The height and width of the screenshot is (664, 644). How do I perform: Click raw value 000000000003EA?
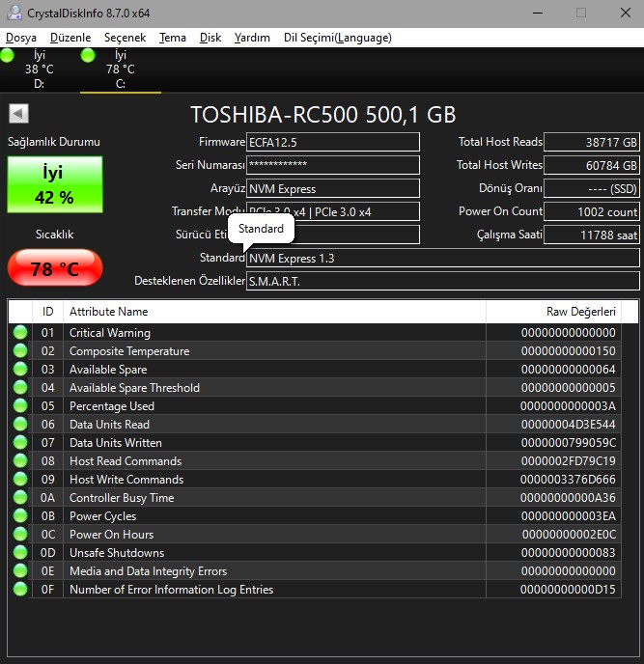click(x=569, y=516)
